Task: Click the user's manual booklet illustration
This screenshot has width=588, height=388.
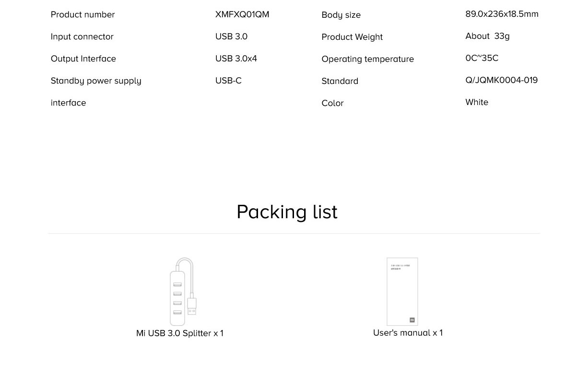Action: 402,291
